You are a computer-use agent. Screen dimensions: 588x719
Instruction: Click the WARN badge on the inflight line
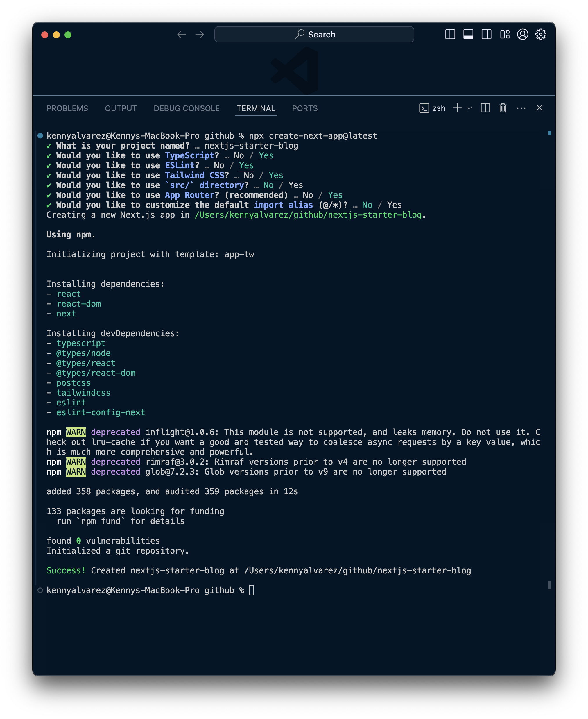[x=76, y=432]
